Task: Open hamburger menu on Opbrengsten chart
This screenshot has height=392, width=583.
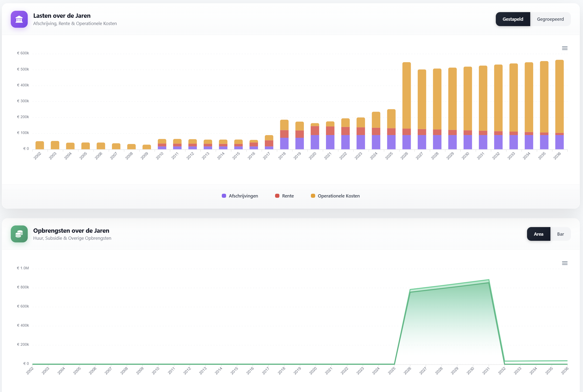Action: pos(564,263)
